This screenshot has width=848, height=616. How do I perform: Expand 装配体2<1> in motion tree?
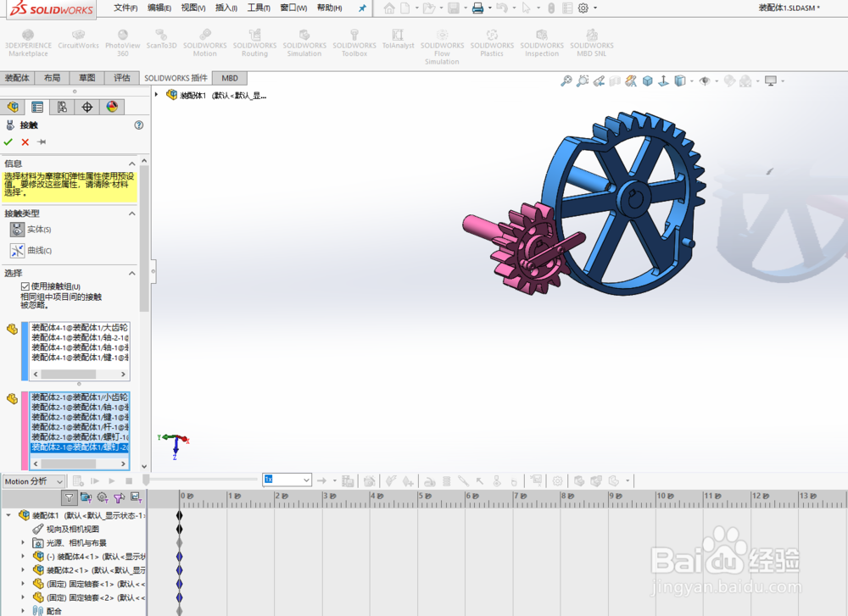(x=23, y=570)
